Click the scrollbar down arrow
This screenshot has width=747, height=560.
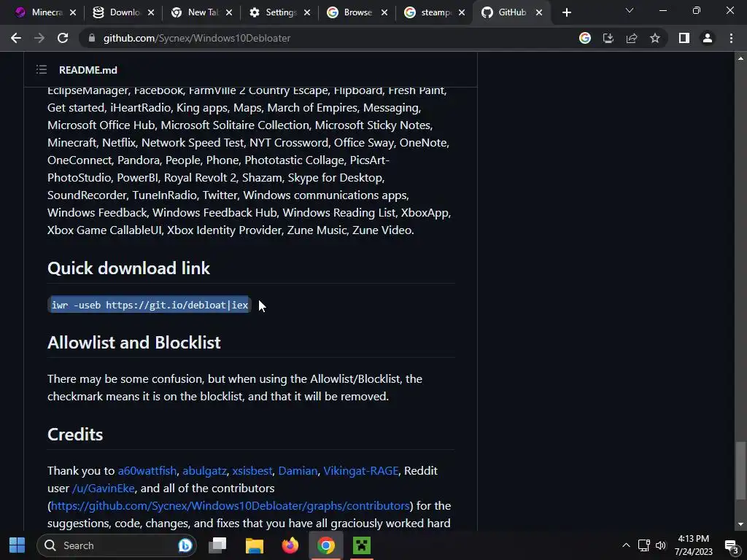(740, 524)
